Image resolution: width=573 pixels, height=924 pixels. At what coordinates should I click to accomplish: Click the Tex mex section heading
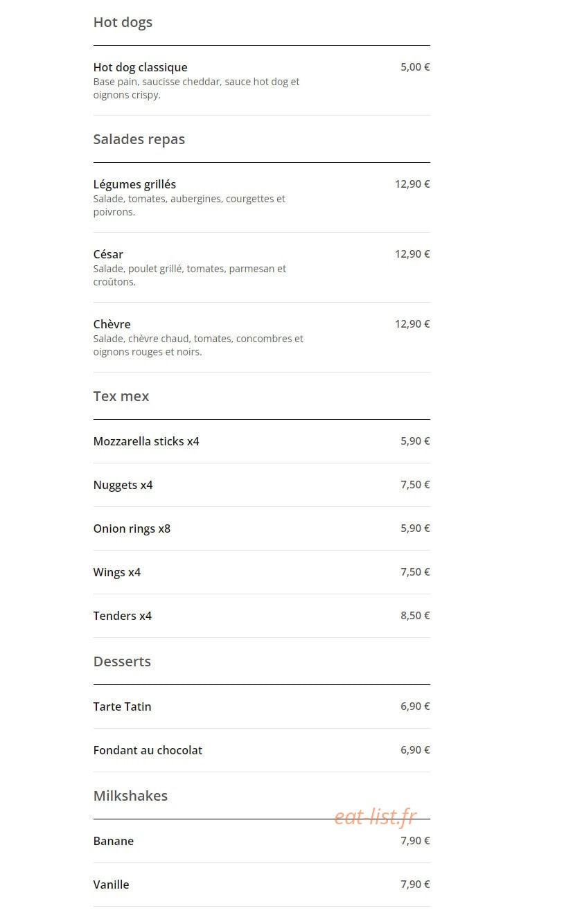click(121, 396)
